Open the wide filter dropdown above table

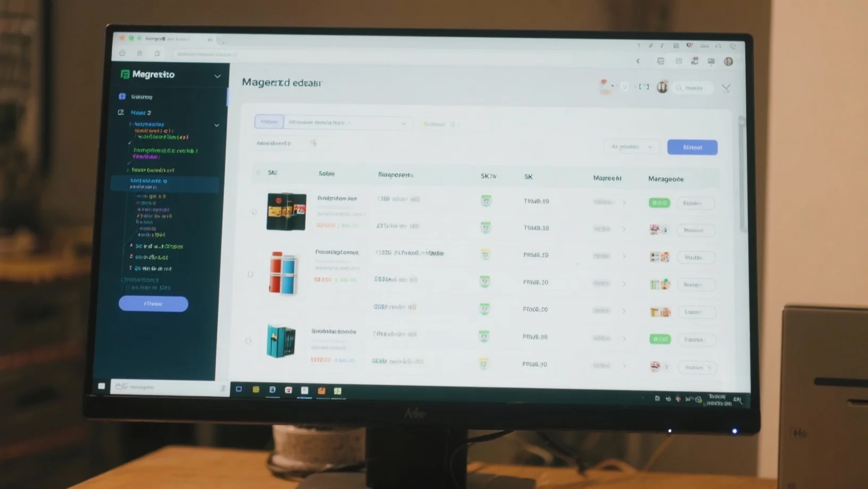coord(348,123)
